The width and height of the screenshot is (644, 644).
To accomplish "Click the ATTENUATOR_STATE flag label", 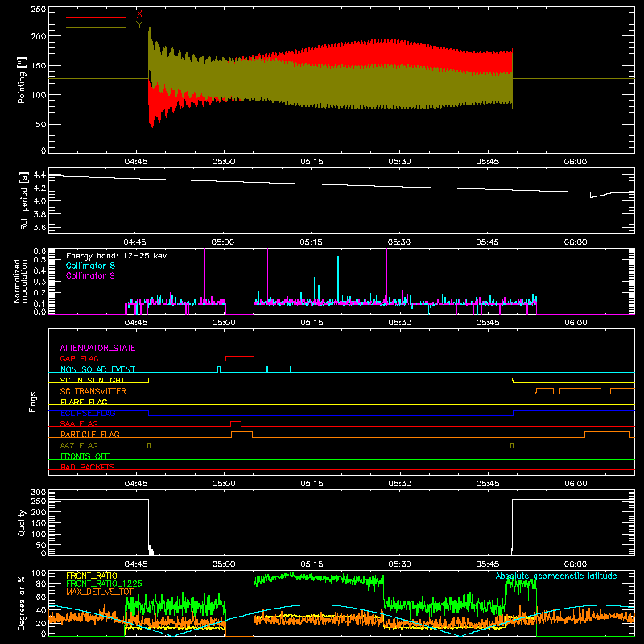I will (97, 349).
